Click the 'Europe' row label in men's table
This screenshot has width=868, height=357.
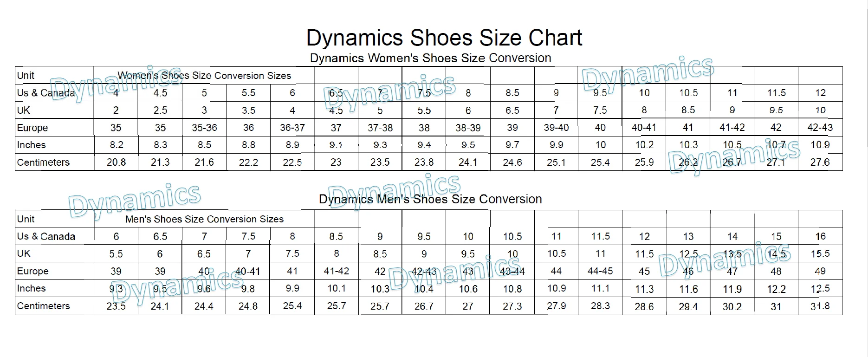click(x=32, y=271)
